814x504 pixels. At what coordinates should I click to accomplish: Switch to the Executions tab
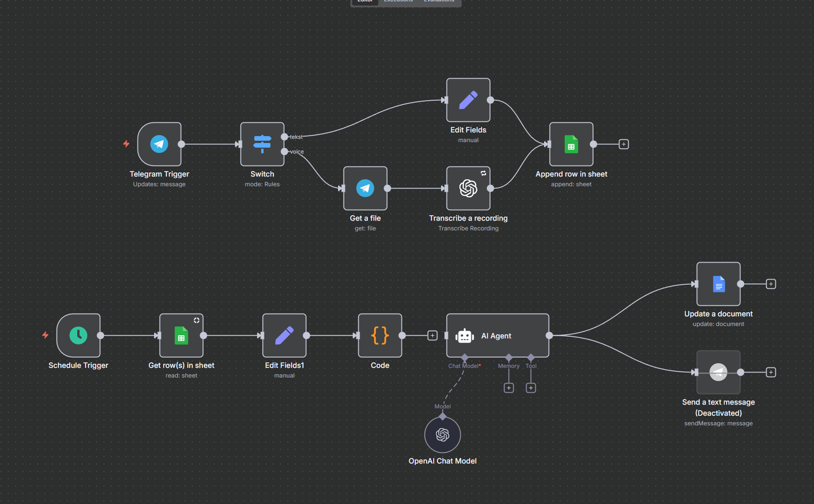tap(398, 1)
